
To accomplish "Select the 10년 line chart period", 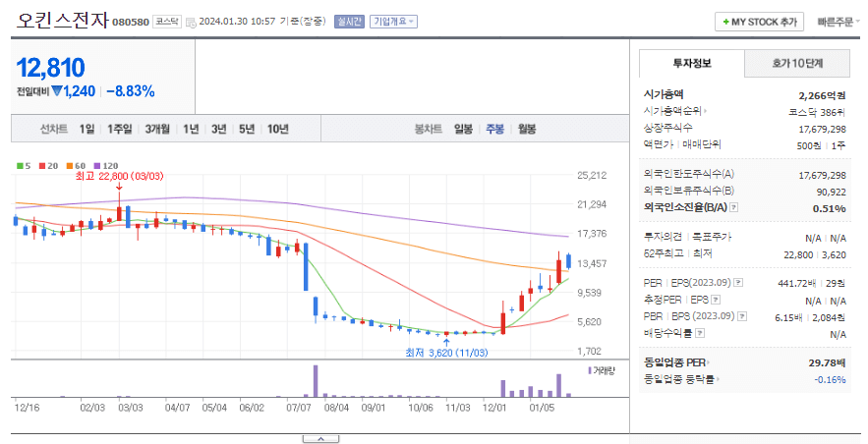I will (278, 130).
